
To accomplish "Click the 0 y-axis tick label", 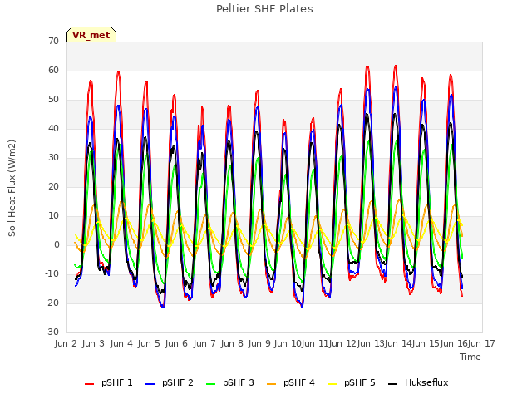I will coord(57,244).
